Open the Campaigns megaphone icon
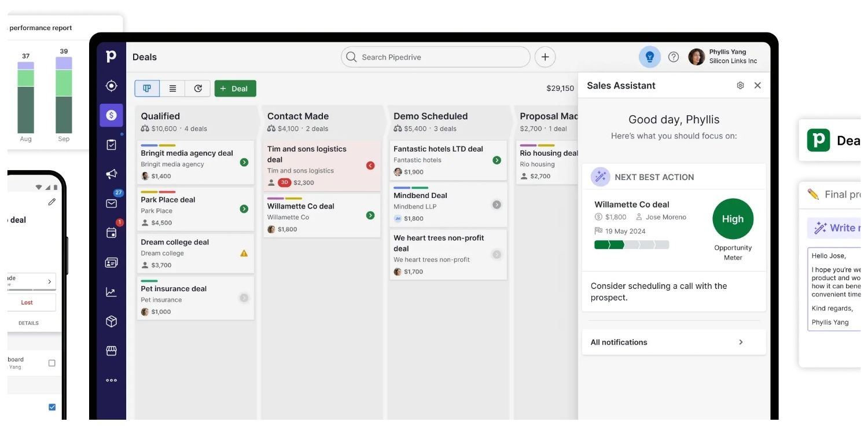 tap(111, 174)
